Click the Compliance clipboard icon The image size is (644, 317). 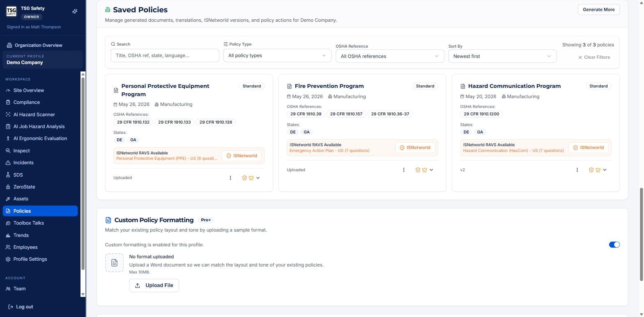(x=8, y=102)
